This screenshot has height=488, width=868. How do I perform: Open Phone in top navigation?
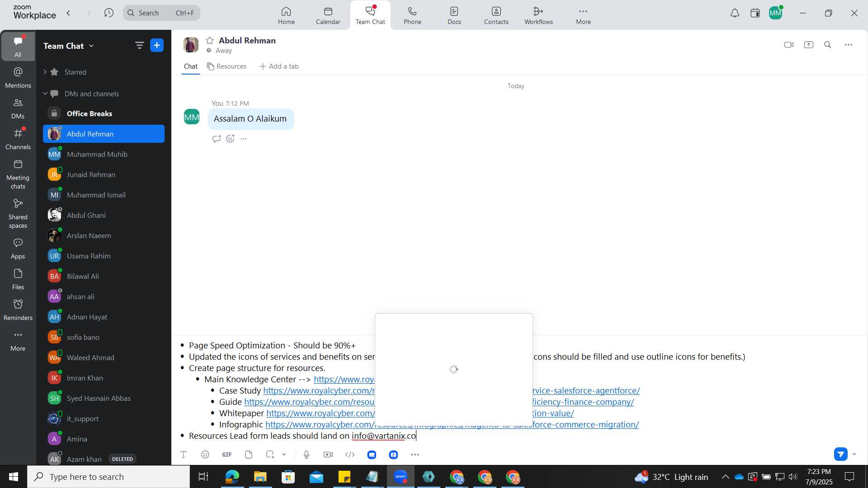pos(412,15)
